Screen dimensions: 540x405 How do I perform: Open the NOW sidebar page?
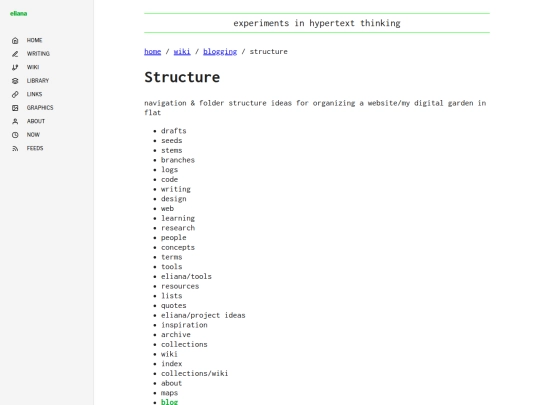[33, 135]
